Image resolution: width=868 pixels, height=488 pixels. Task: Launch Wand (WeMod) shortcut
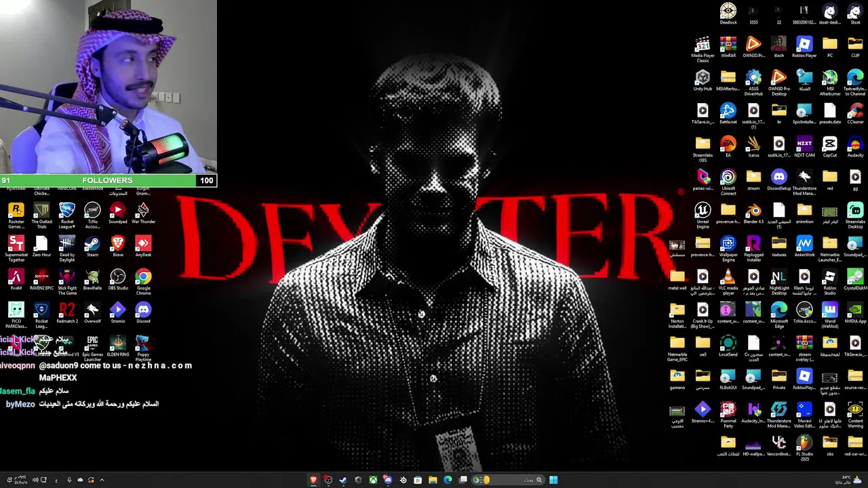[x=830, y=315]
